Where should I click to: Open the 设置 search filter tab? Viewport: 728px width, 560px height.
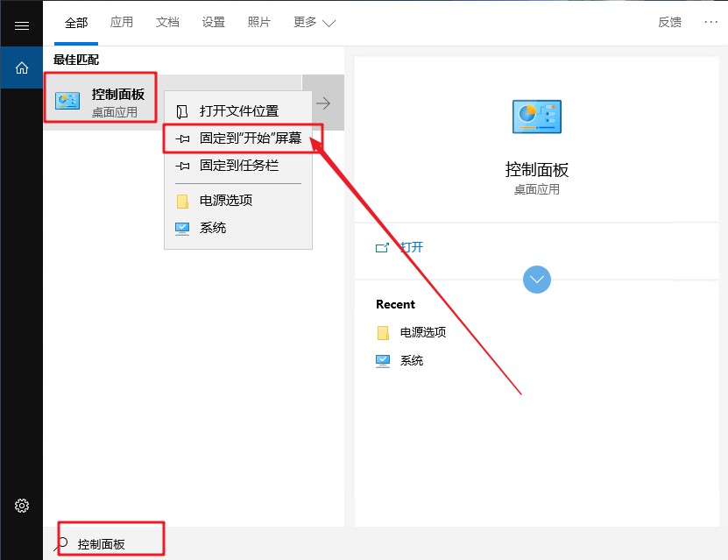click(213, 24)
